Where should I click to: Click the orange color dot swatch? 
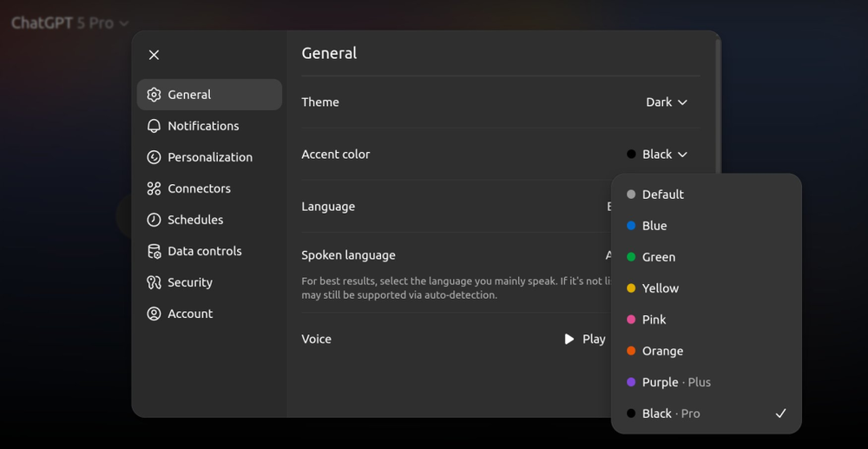pos(631,351)
